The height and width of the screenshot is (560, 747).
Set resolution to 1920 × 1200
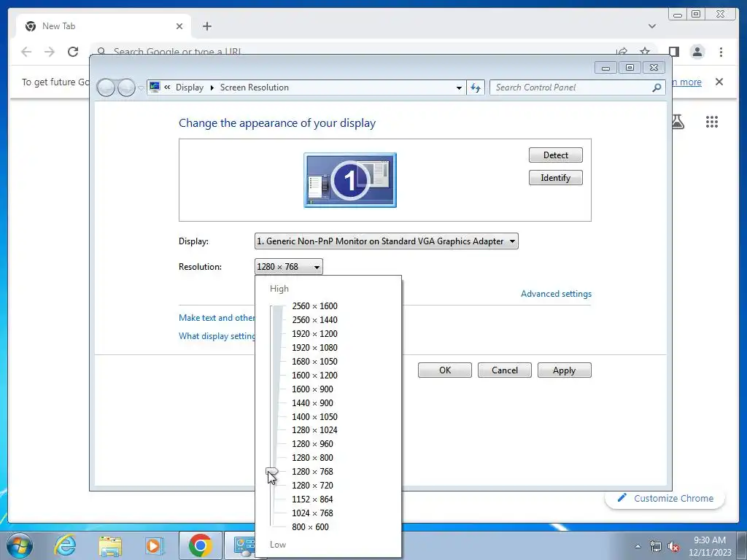(x=314, y=333)
